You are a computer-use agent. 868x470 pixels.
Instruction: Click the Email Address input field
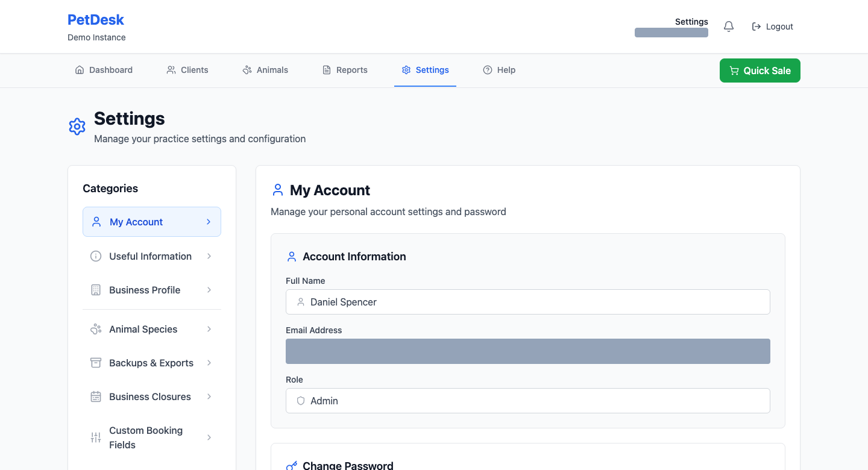click(x=528, y=351)
